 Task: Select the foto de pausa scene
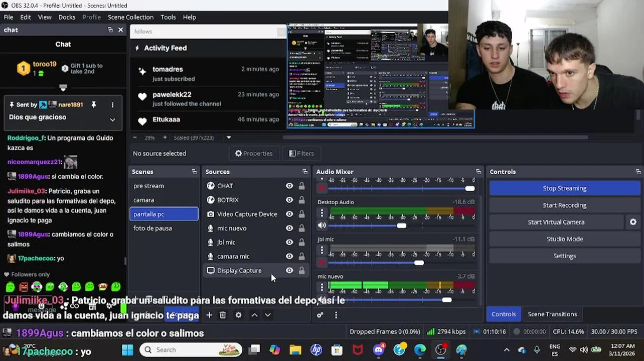click(x=164, y=228)
